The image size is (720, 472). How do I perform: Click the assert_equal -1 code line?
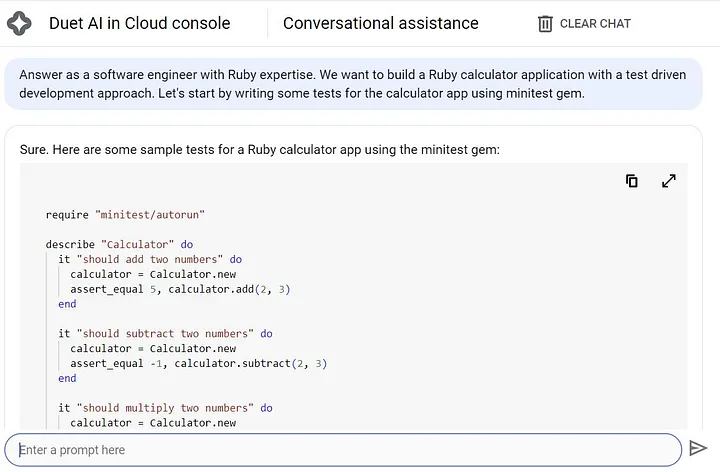(199, 363)
